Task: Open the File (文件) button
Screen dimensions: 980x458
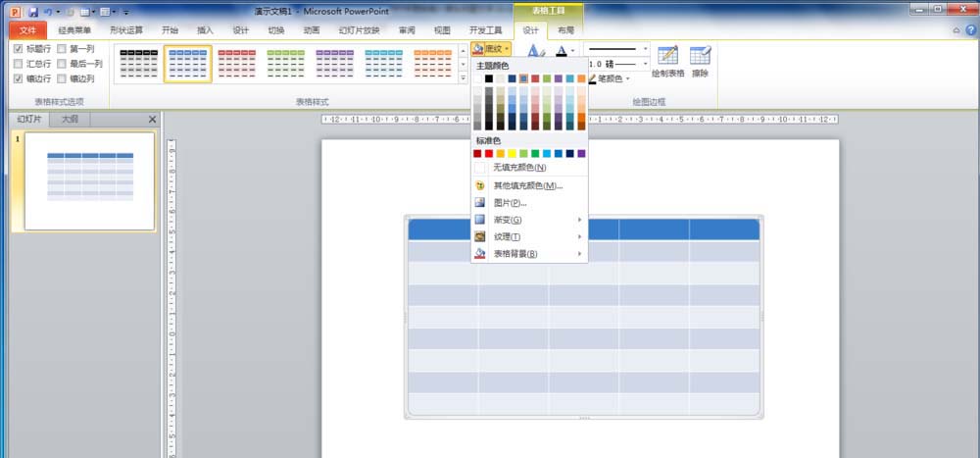Action: pyautogui.click(x=28, y=30)
